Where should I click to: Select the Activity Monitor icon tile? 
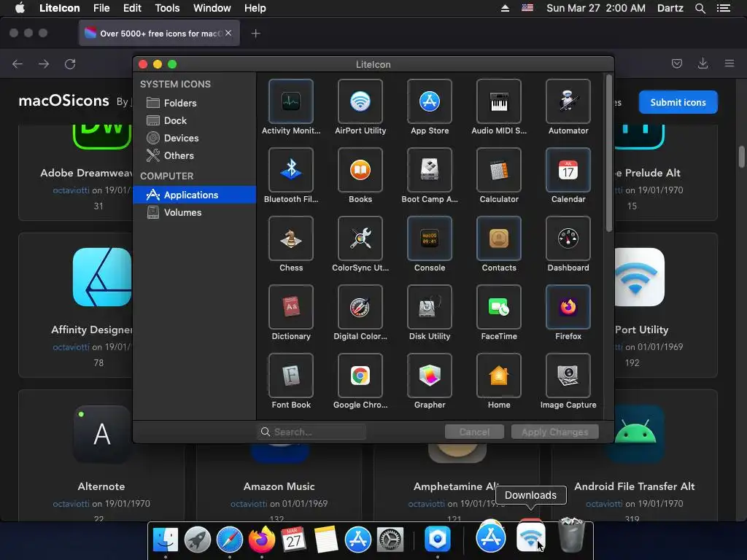click(290, 101)
